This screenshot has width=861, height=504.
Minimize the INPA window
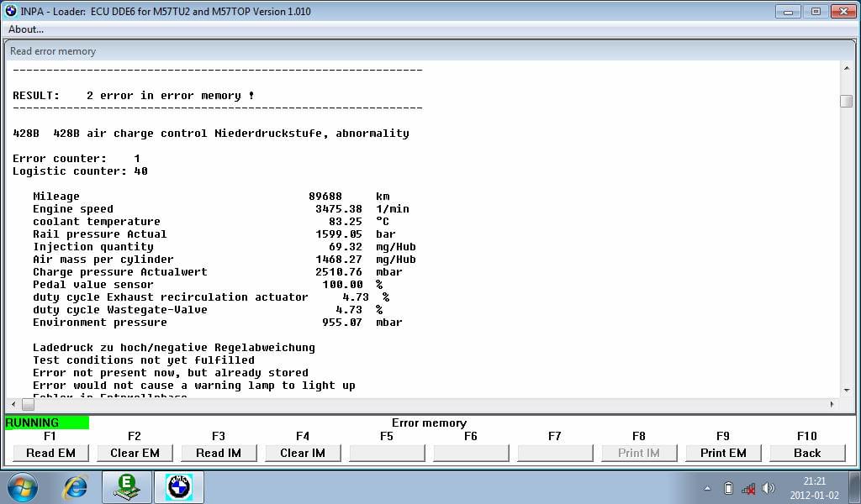(x=789, y=11)
